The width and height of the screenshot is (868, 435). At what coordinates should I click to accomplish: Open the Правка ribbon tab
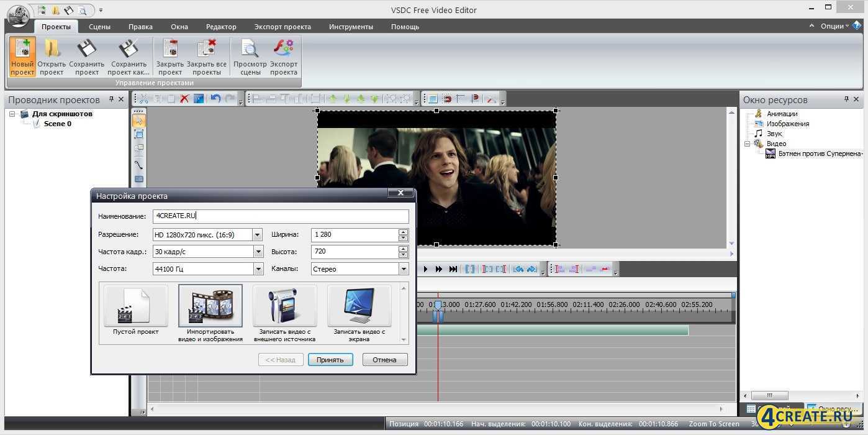[140, 27]
